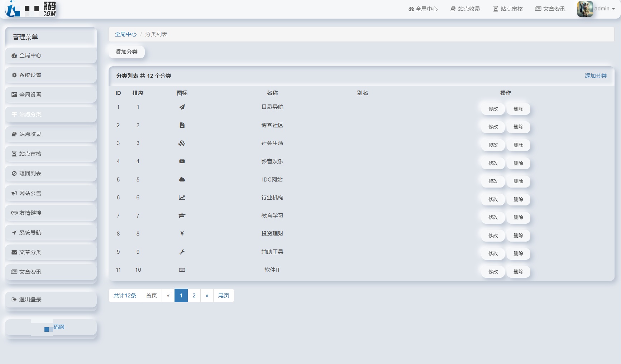Open 驳回列表 in the sidebar
The width and height of the screenshot is (621, 364).
tap(51, 174)
